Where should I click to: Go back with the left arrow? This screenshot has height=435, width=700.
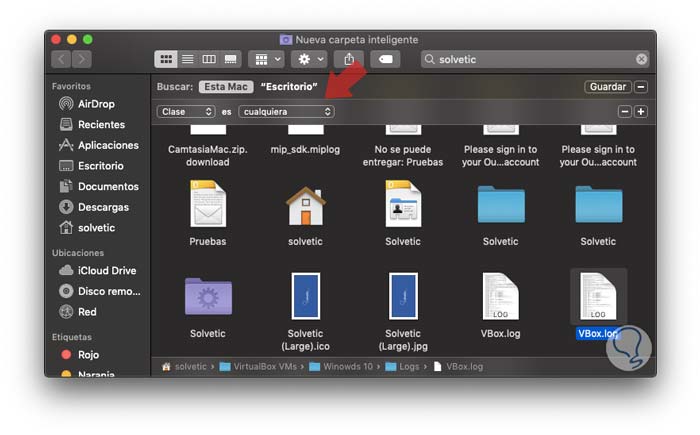point(61,59)
